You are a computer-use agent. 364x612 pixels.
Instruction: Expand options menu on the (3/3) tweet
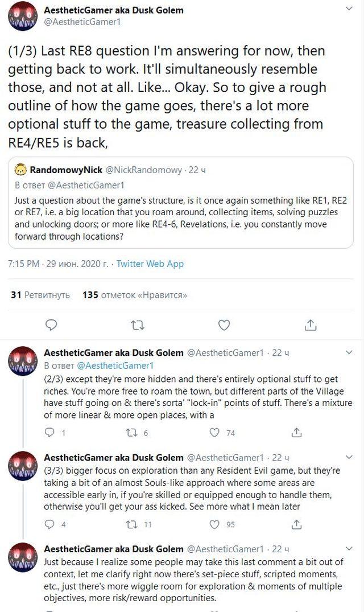pos(349,457)
